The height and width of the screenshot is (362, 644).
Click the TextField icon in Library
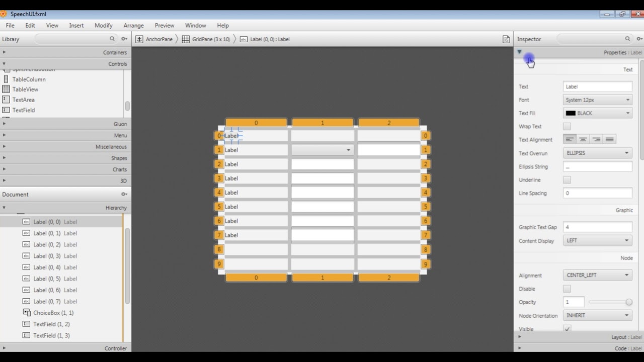click(x=6, y=110)
